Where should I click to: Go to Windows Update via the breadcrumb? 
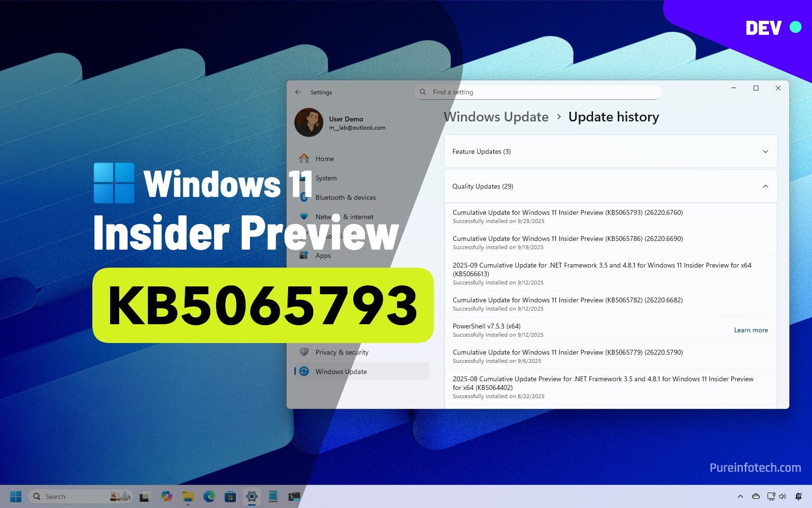click(x=496, y=117)
